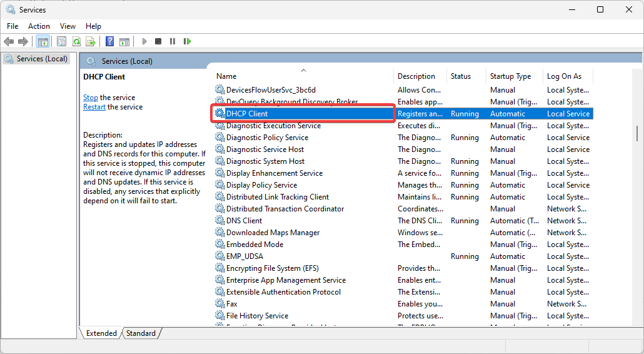The image size is (644, 354).
Task: Click Running status of DHCP Client
Action: [465, 114]
